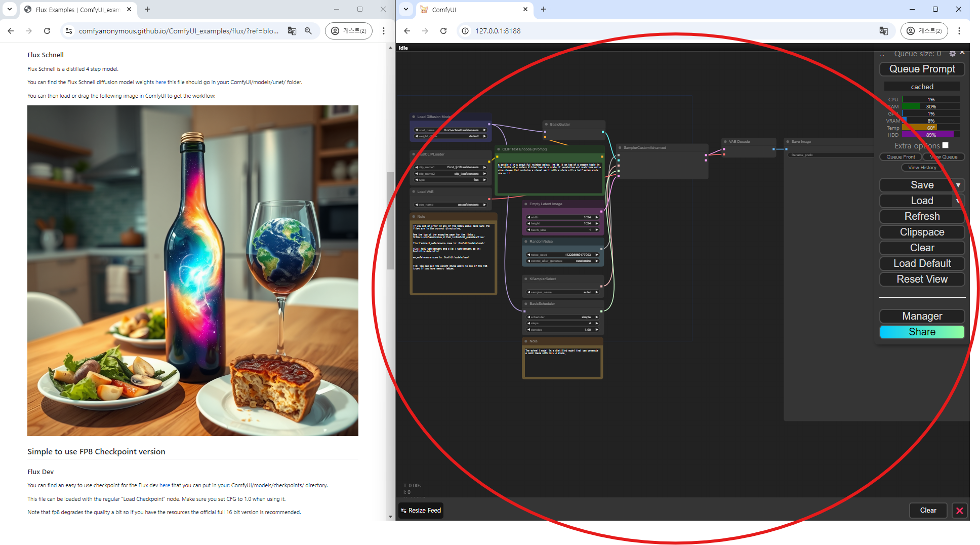Open the ComfyUI Manager
Image resolution: width=980 pixels, height=545 pixels.
pos(922,316)
